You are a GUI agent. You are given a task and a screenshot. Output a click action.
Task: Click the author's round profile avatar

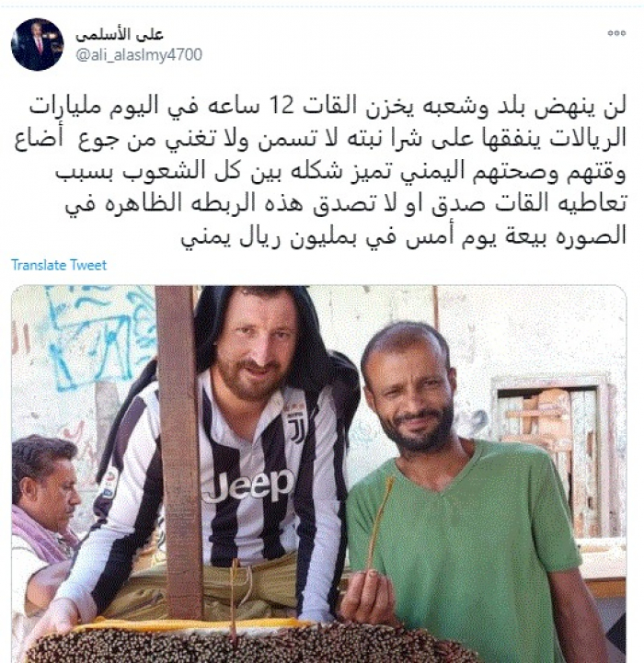pyautogui.click(x=37, y=44)
